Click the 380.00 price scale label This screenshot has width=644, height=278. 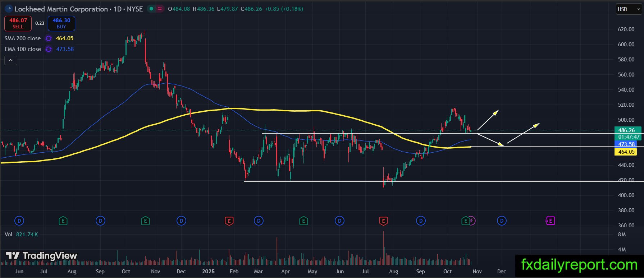pyautogui.click(x=626, y=210)
